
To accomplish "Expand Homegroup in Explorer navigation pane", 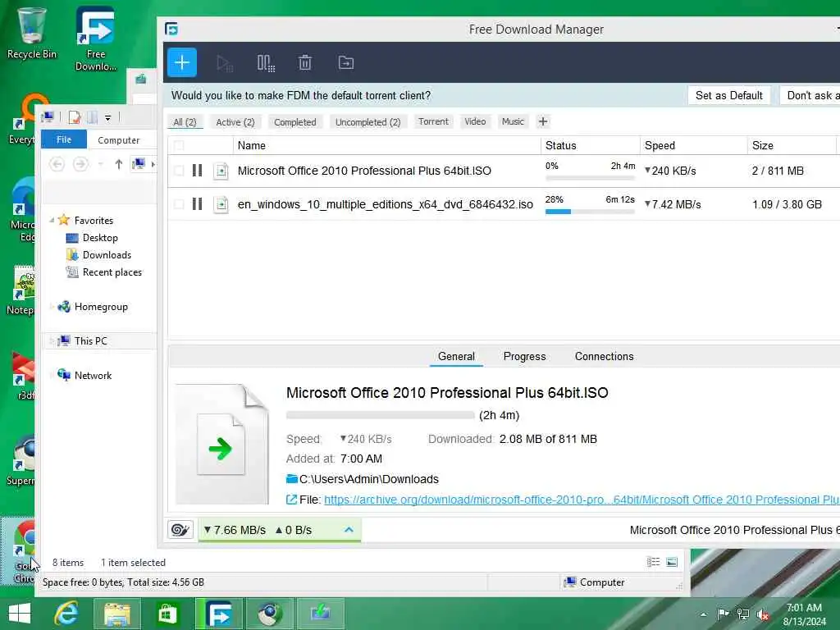I will click(x=52, y=307).
